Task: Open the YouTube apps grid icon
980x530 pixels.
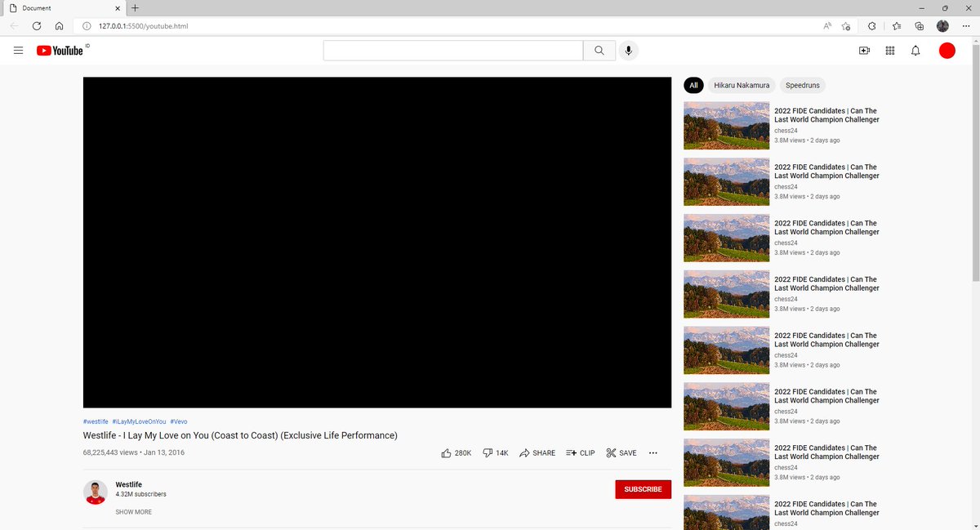Action: pyautogui.click(x=890, y=51)
